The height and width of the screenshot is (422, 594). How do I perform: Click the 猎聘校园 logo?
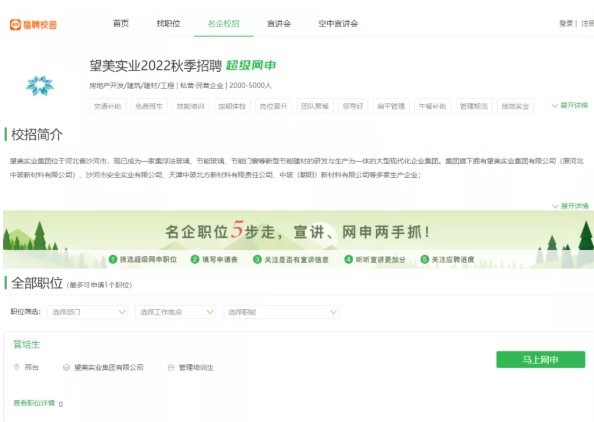point(33,25)
